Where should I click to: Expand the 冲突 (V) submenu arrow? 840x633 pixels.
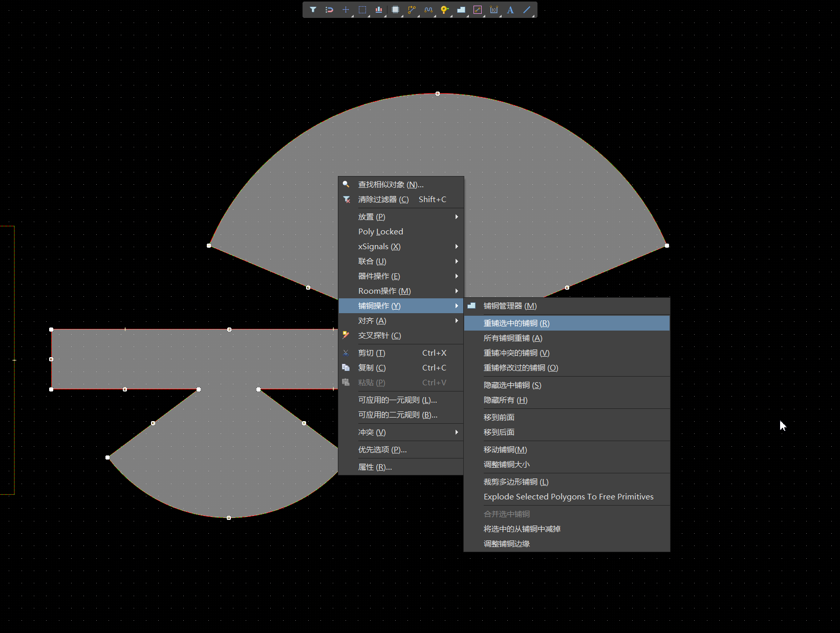point(457,432)
